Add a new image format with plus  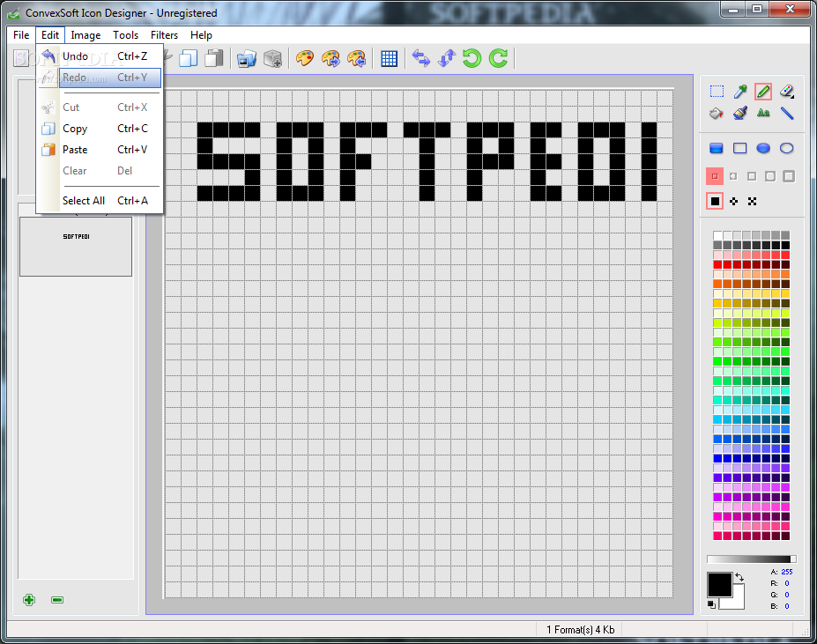29,600
